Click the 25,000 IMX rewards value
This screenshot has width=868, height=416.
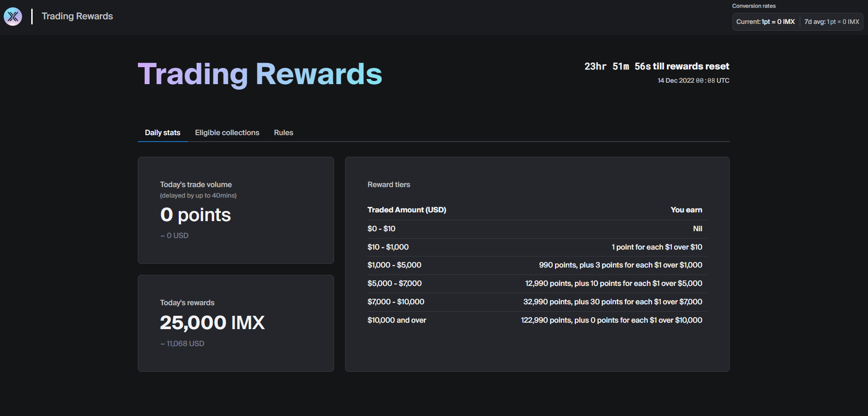tap(212, 322)
